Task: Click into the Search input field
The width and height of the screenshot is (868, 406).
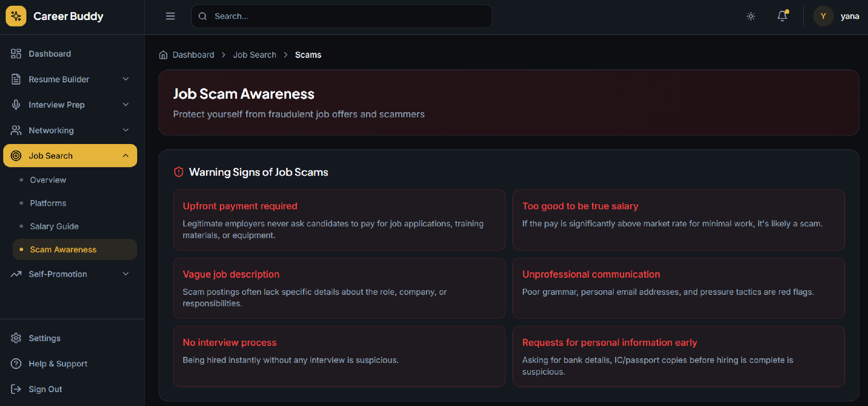Action: click(342, 16)
